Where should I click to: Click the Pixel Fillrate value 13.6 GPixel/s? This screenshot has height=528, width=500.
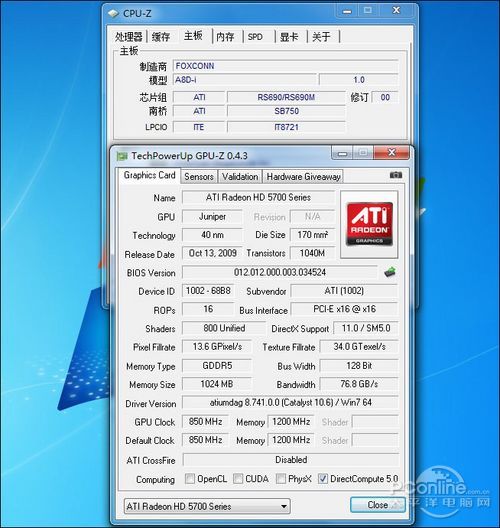(x=217, y=346)
